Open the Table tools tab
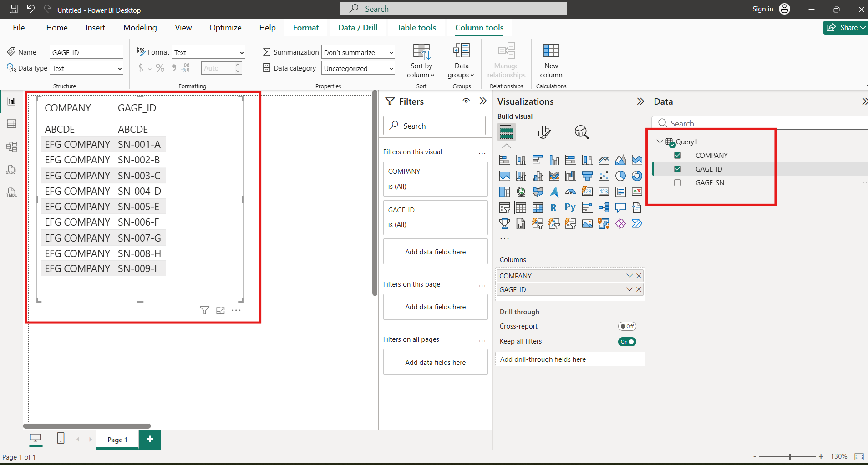This screenshot has height=465, width=868. [x=416, y=28]
